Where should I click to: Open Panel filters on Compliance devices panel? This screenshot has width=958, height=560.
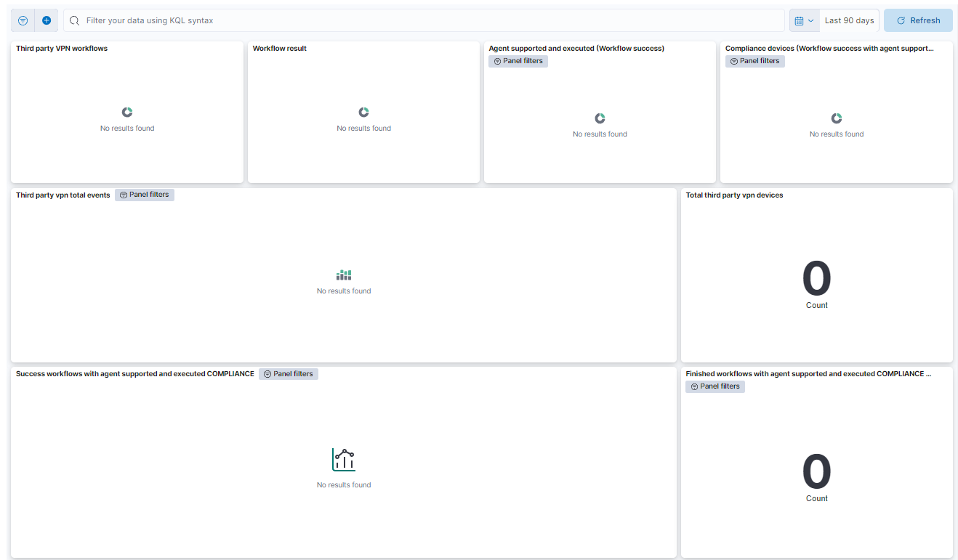click(754, 61)
